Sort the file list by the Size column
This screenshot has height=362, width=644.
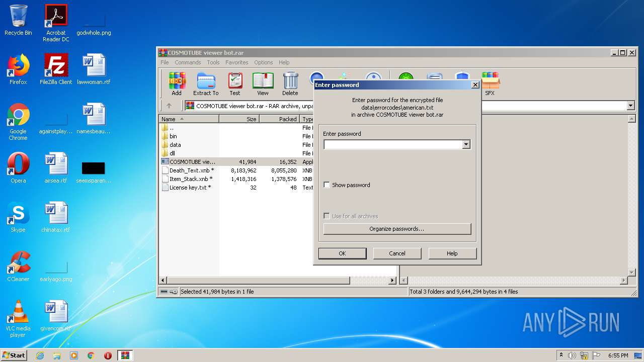point(239,119)
